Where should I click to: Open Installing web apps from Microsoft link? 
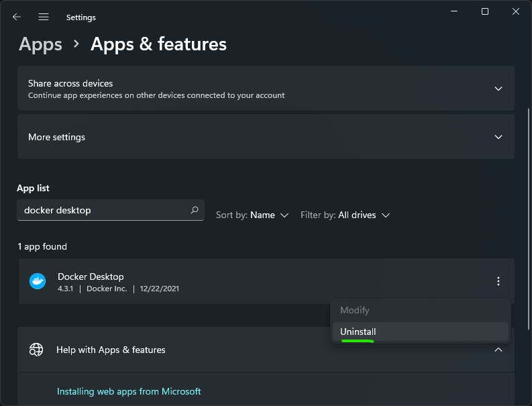coord(129,391)
